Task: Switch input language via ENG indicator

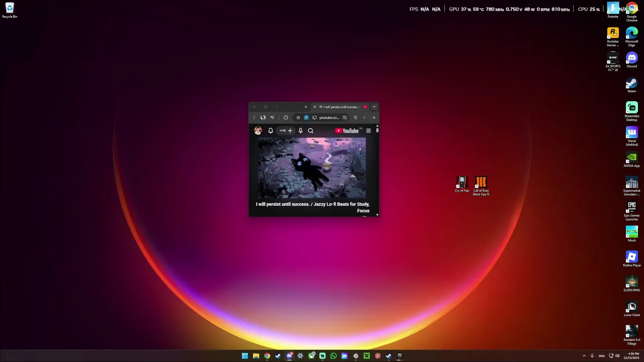Action: pos(601,356)
